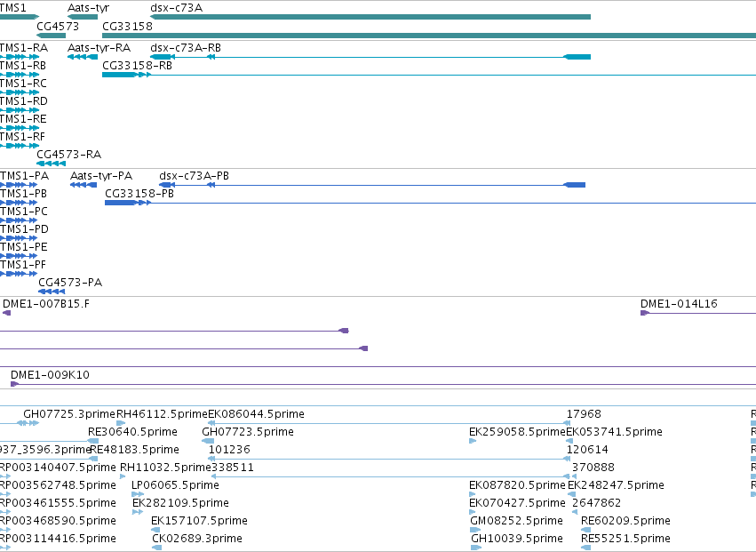756x552 pixels.
Task: Select EST RP003562748.5prime
Action: (58, 486)
